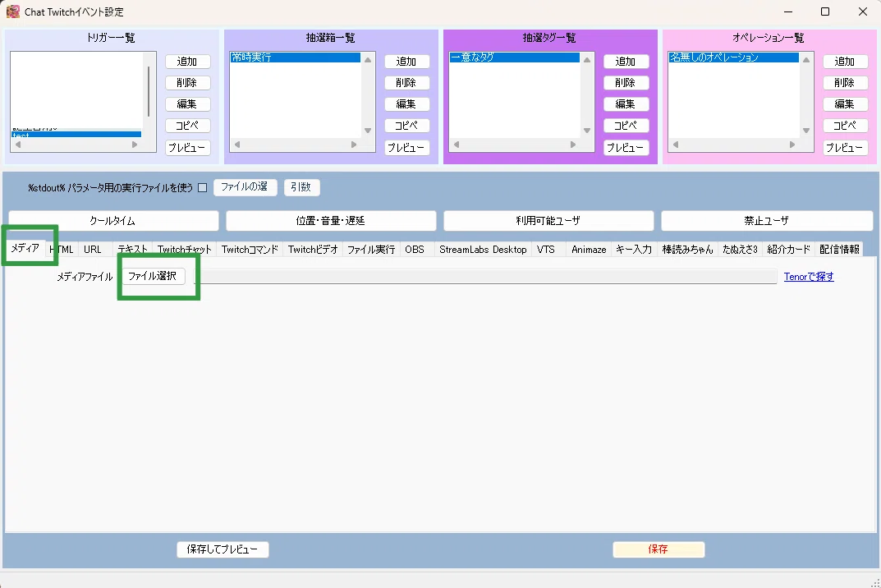
Task: Click the Chat Twitch app icon in title bar
Action: (12, 11)
